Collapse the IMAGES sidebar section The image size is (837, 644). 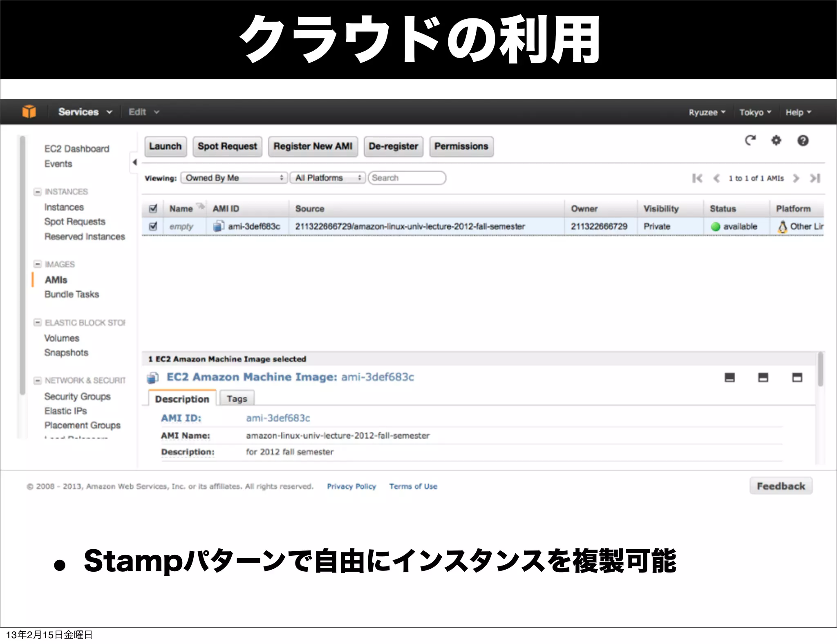pos(38,264)
